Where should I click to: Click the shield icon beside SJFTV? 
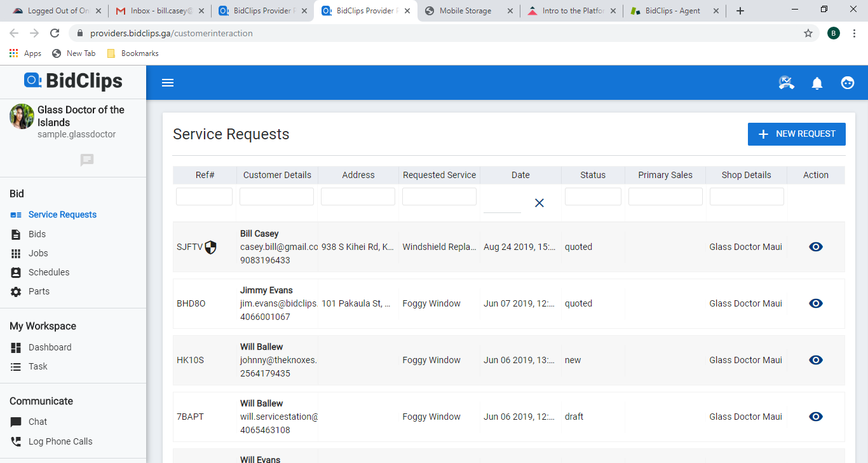[210, 247]
